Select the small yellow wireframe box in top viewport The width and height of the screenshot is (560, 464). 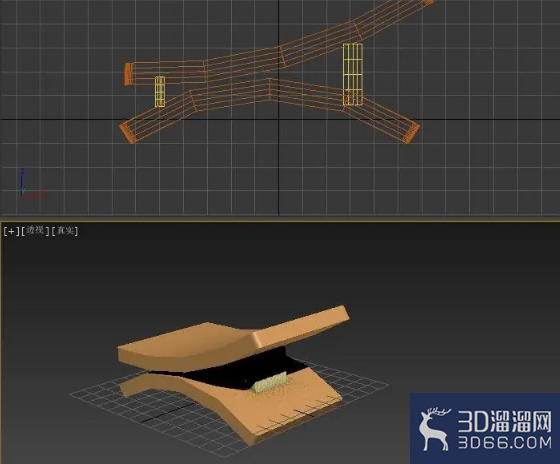160,91
